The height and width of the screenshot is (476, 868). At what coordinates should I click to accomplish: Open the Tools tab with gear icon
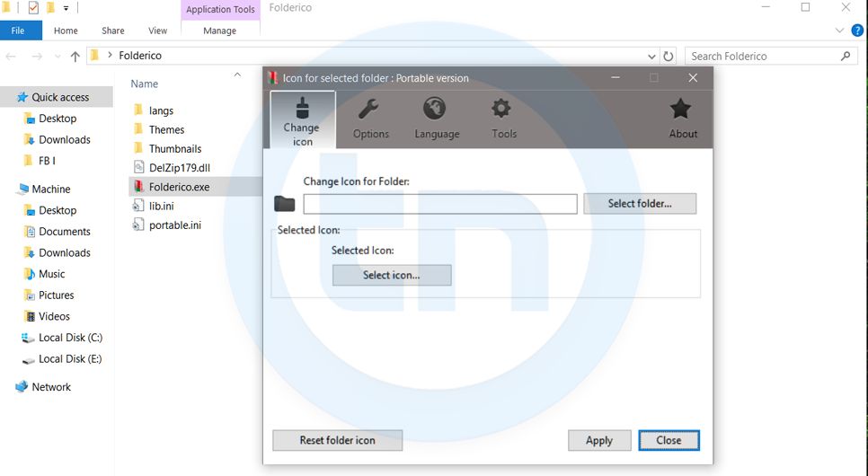point(503,119)
